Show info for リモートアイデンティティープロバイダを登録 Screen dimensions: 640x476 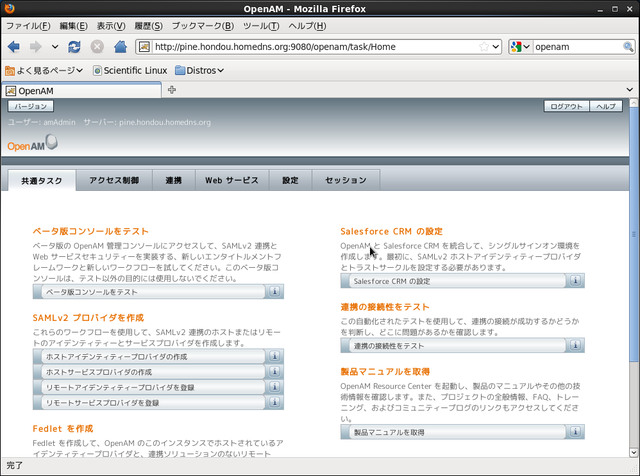(275, 387)
